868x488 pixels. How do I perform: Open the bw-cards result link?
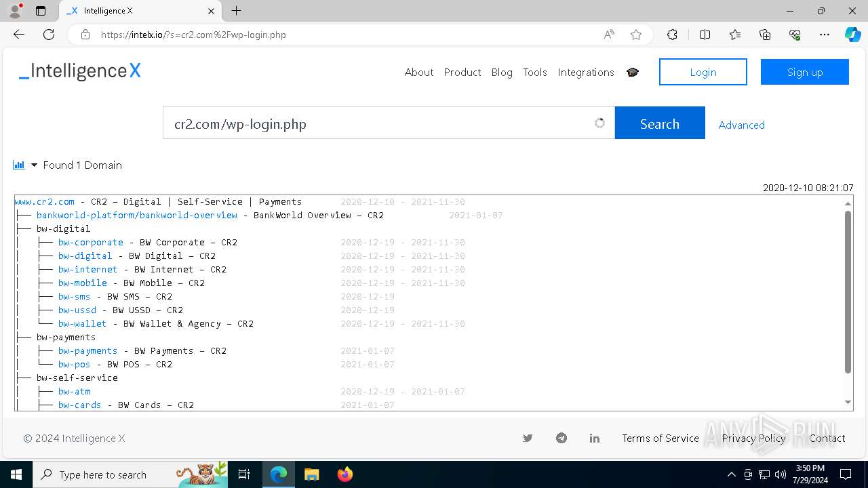[x=80, y=405]
